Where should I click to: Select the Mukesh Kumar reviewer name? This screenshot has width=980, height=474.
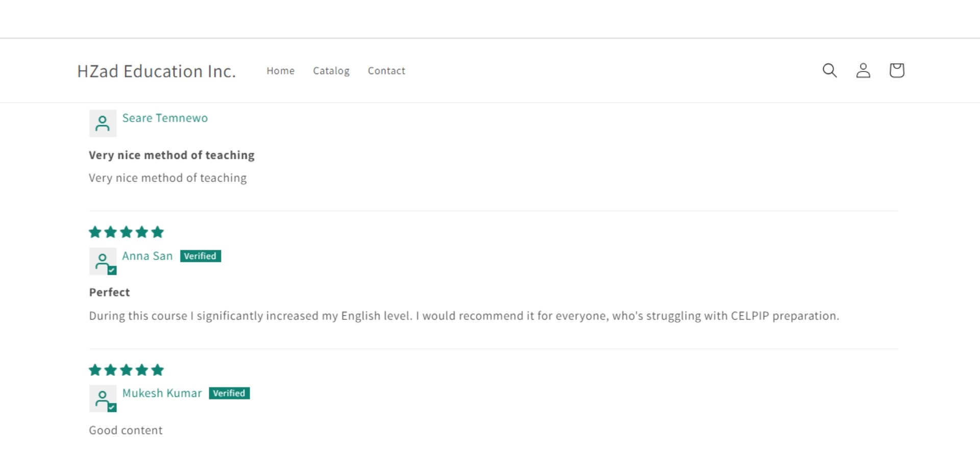click(x=162, y=393)
